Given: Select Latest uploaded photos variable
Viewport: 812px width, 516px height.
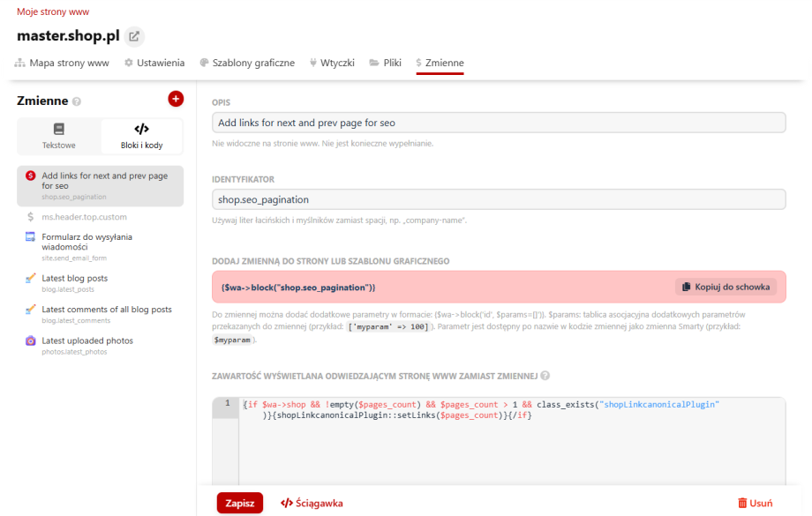Looking at the screenshot, I should tap(87, 340).
